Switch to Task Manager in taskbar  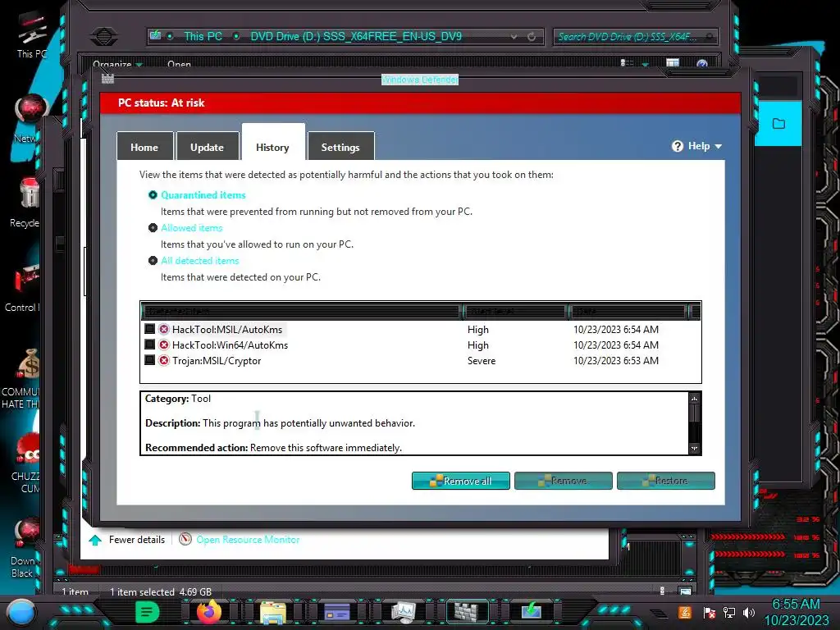click(x=403, y=612)
